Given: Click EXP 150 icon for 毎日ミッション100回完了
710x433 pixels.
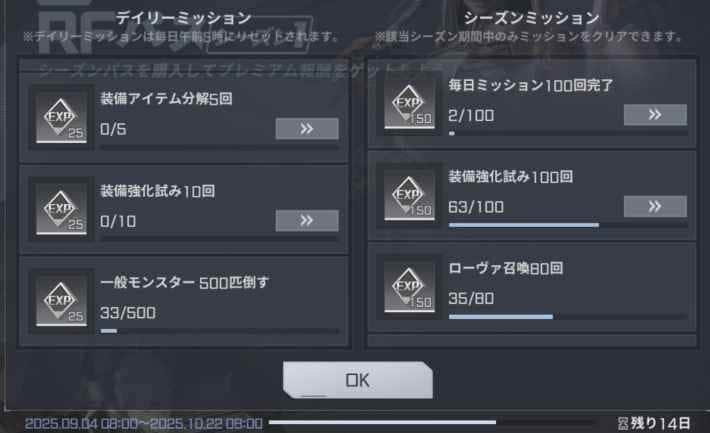Looking at the screenshot, I should click(x=409, y=105).
